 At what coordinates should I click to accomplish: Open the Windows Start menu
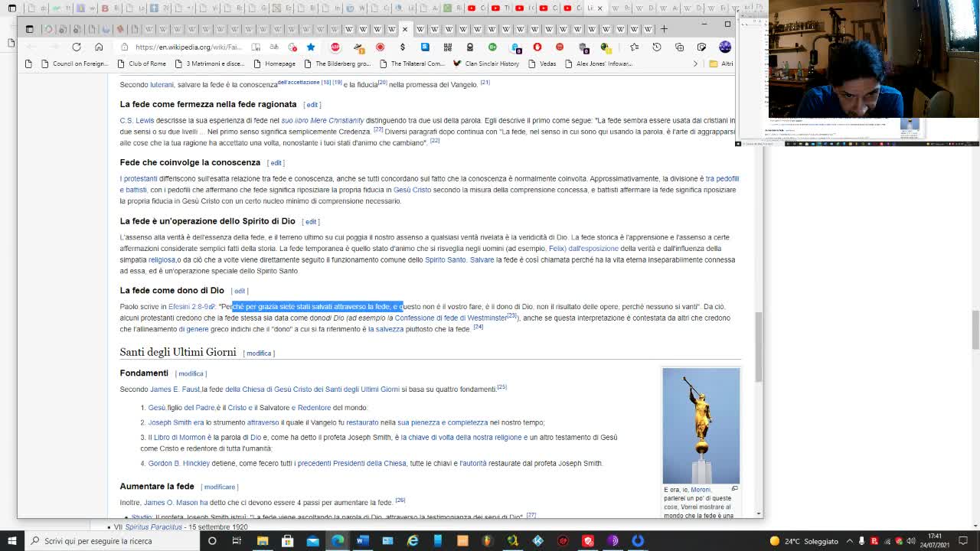click(12, 541)
